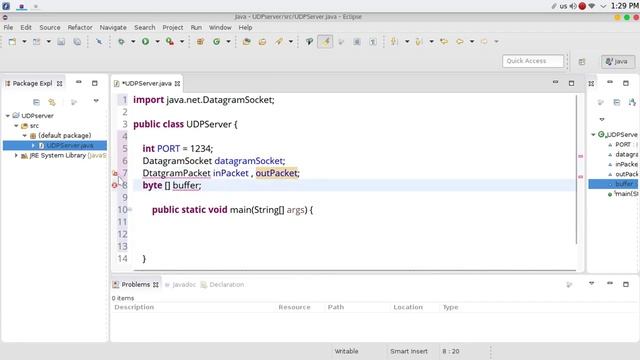Collapse the src folder tree node
Viewport: 640px width, 360px height.
16,126
